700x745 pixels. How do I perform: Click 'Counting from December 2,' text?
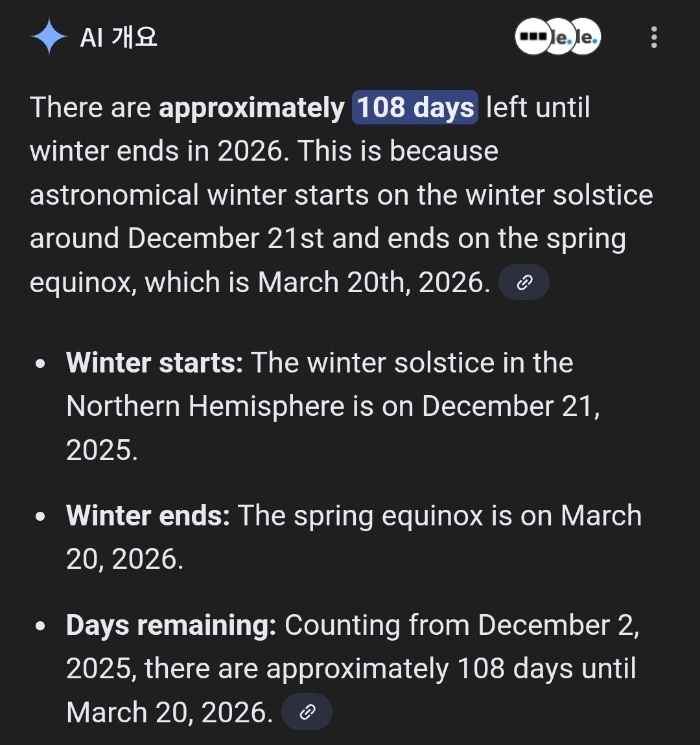click(461, 625)
